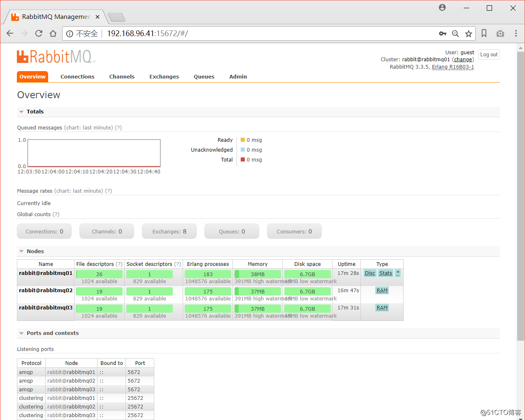Open help for Global counts

tap(56, 215)
